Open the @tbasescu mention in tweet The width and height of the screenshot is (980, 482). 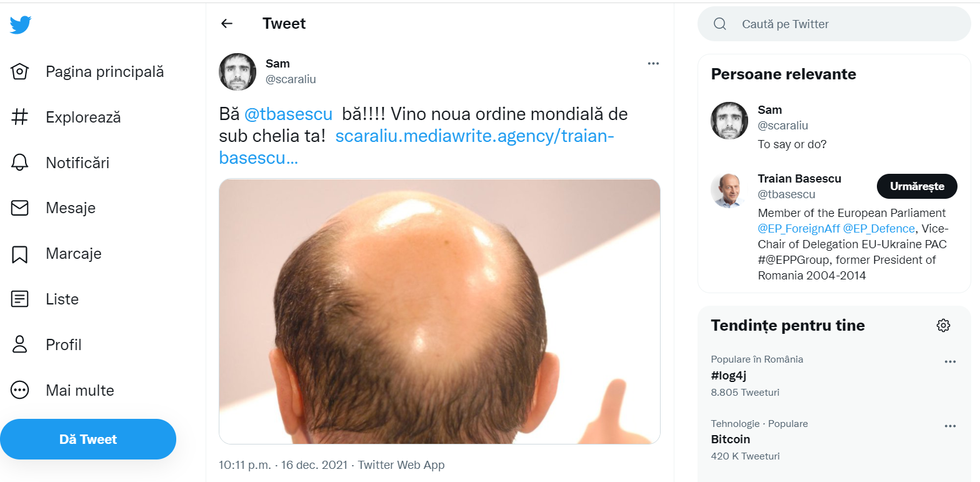[288, 115]
